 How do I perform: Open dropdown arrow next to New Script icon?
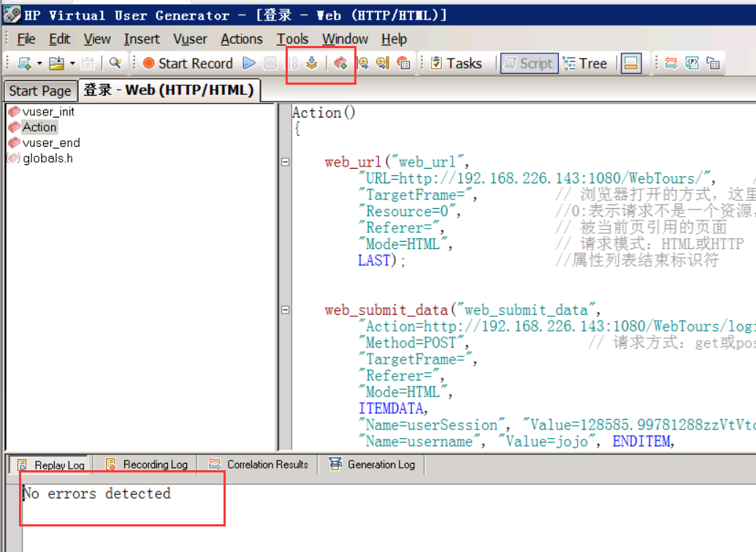pyautogui.click(x=39, y=64)
